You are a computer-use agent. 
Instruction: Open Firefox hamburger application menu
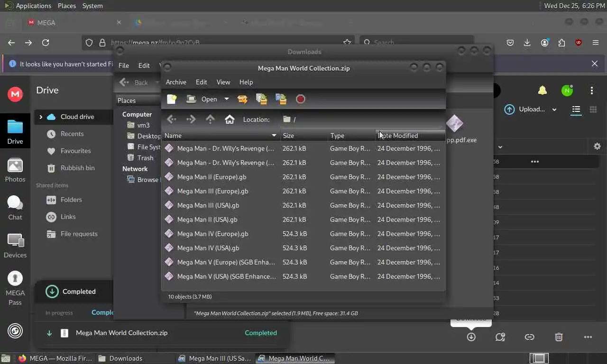(596, 43)
